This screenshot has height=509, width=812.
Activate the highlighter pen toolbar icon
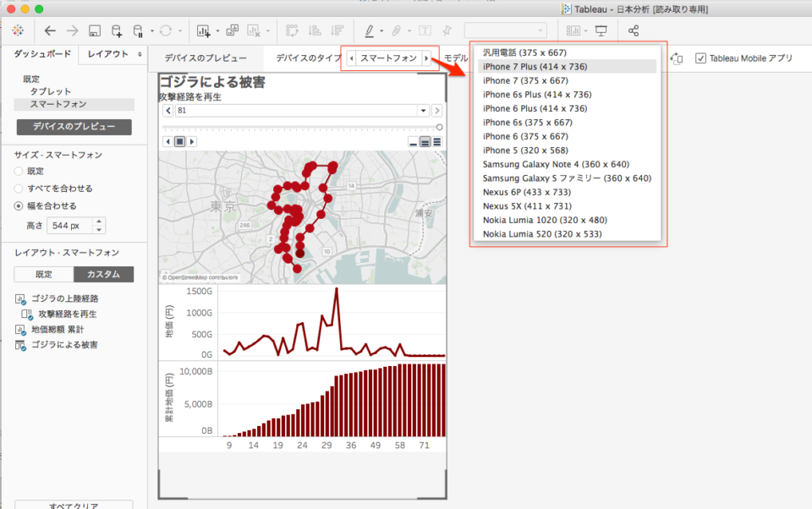pos(370,30)
